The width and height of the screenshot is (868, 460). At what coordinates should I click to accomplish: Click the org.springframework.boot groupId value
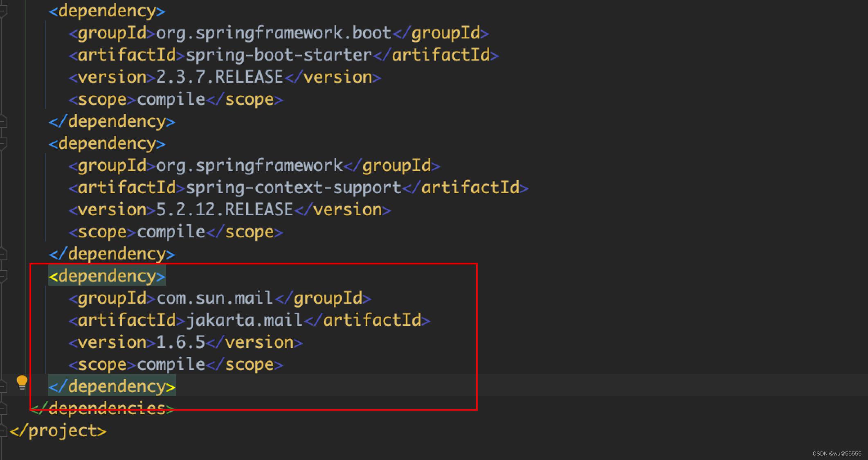pyautogui.click(x=274, y=33)
